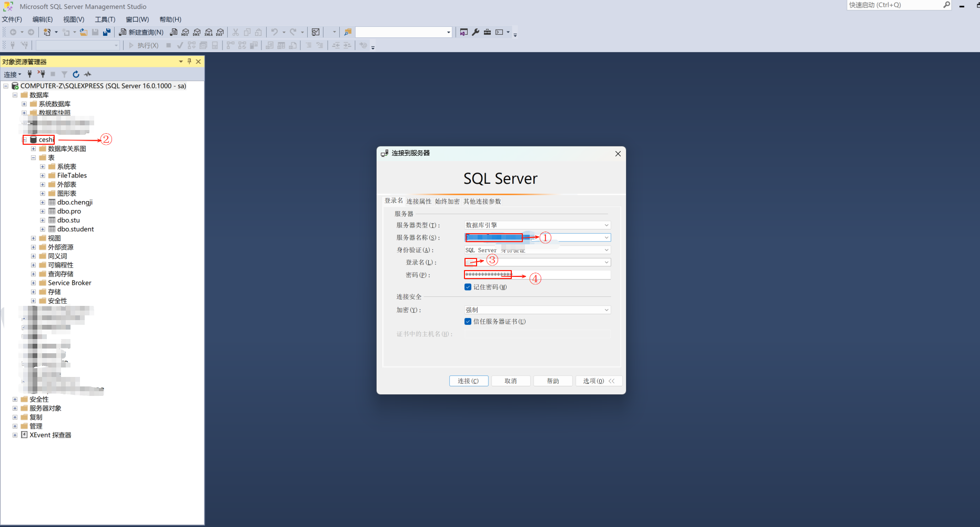Click the XMLA query icon
The height and width of the screenshot is (527, 980).
click(208, 32)
